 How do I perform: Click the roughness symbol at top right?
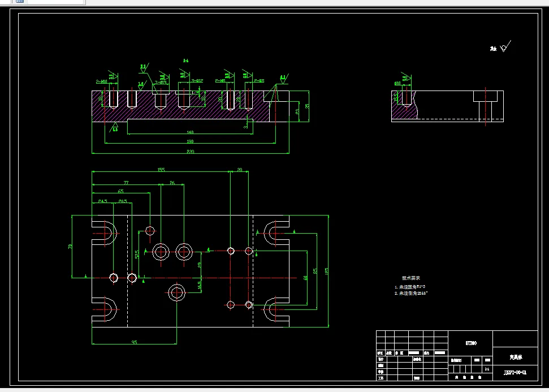pos(506,46)
